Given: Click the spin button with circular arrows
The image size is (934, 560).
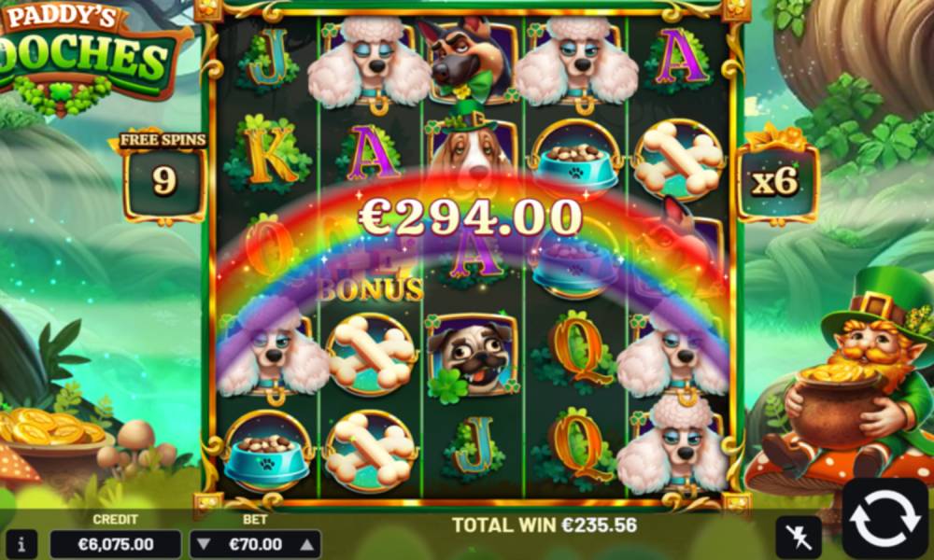Looking at the screenshot, I should tap(884, 518).
